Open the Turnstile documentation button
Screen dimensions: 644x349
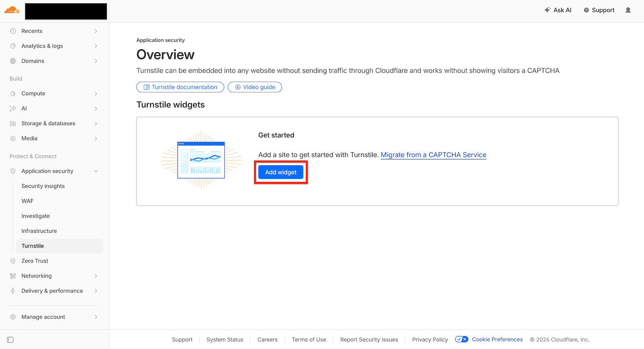(180, 87)
